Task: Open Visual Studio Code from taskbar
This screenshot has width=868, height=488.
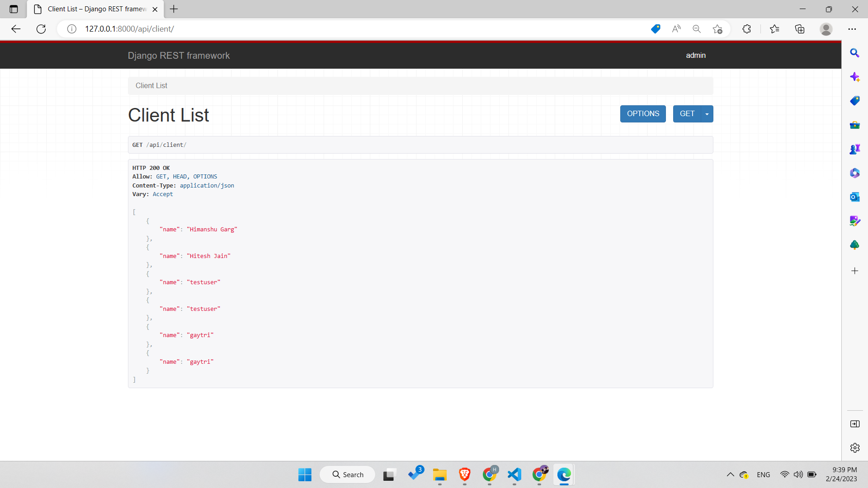Action: click(514, 474)
